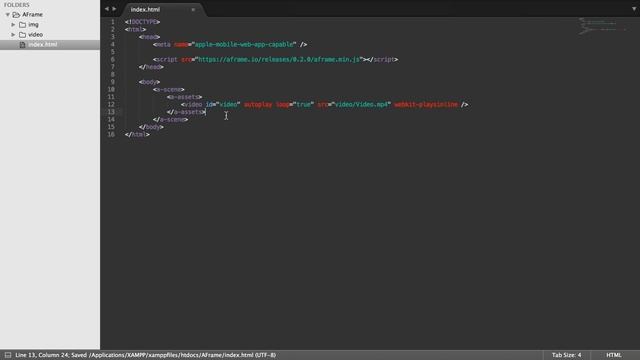Click the loop="true" attribute
This screenshot has height=360, width=640.
[x=295, y=104]
